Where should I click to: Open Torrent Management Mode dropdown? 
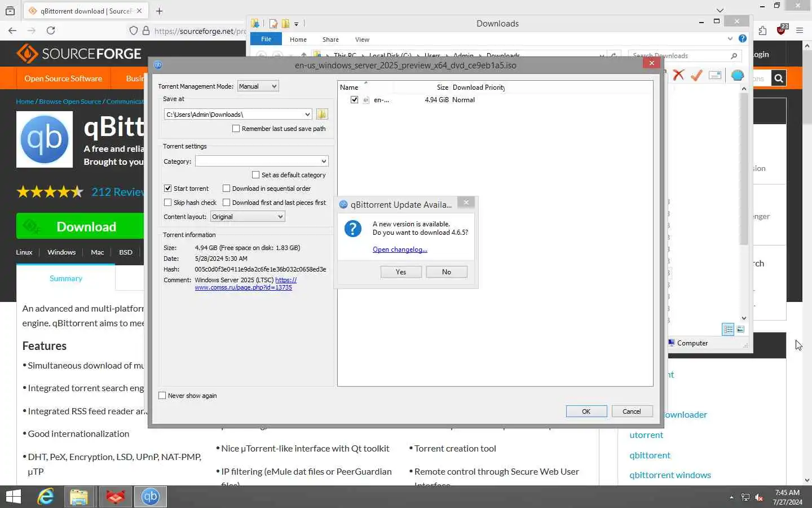[258, 86]
